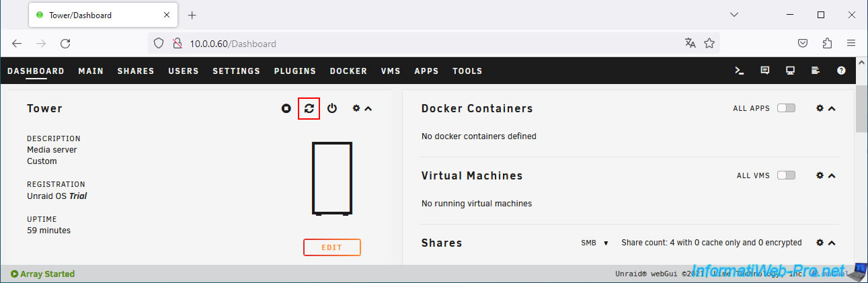Open the terminal icon in navigation bar
This screenshot has width=868, height=283.
tap(739, 71)
